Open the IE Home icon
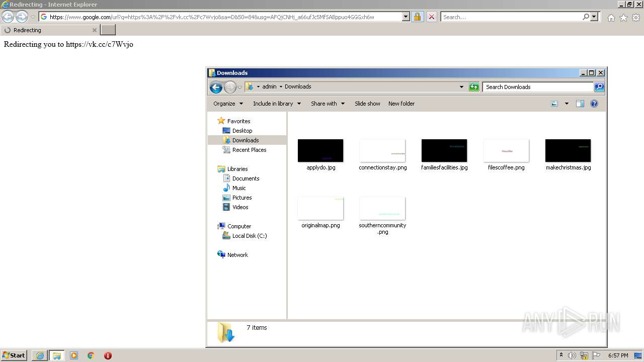 (x=611, y=18)
